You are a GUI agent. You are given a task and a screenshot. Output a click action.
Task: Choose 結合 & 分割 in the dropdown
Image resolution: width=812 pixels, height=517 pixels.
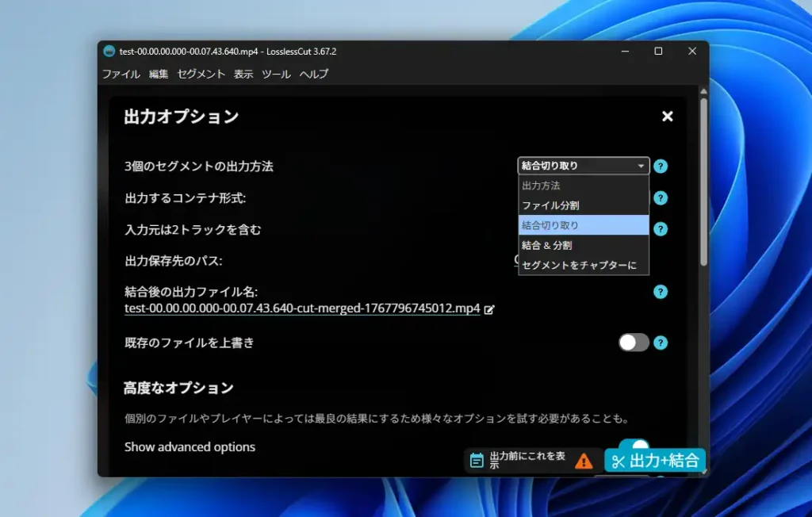(547, 246)
